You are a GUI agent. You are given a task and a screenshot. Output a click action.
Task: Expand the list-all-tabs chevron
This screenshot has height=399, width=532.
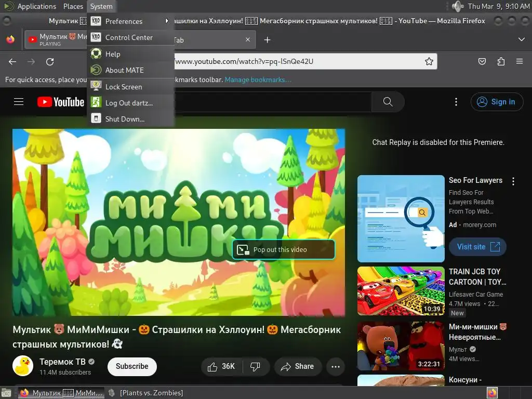(522, 39)
